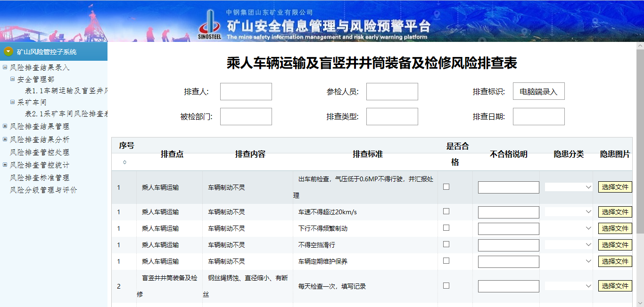Expand the 风险排查结果分析 tree node
This screenshot has height=307, width=644.
[x=5, y=139]
